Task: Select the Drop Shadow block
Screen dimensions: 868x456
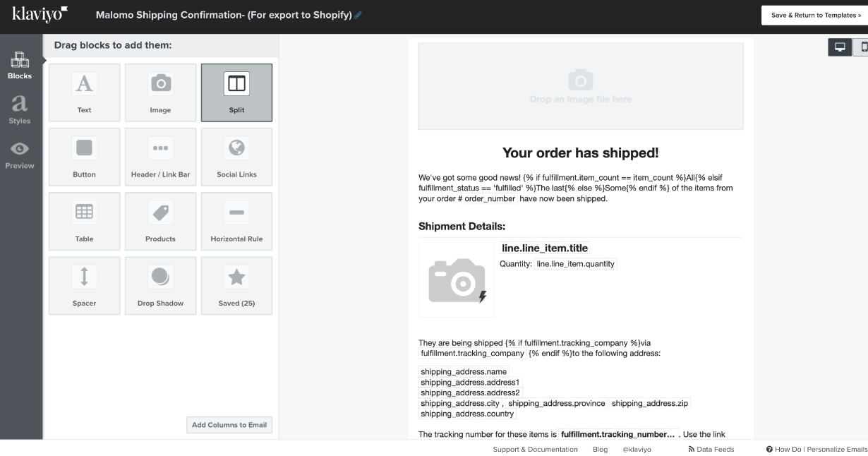Action: coord(160,285)
